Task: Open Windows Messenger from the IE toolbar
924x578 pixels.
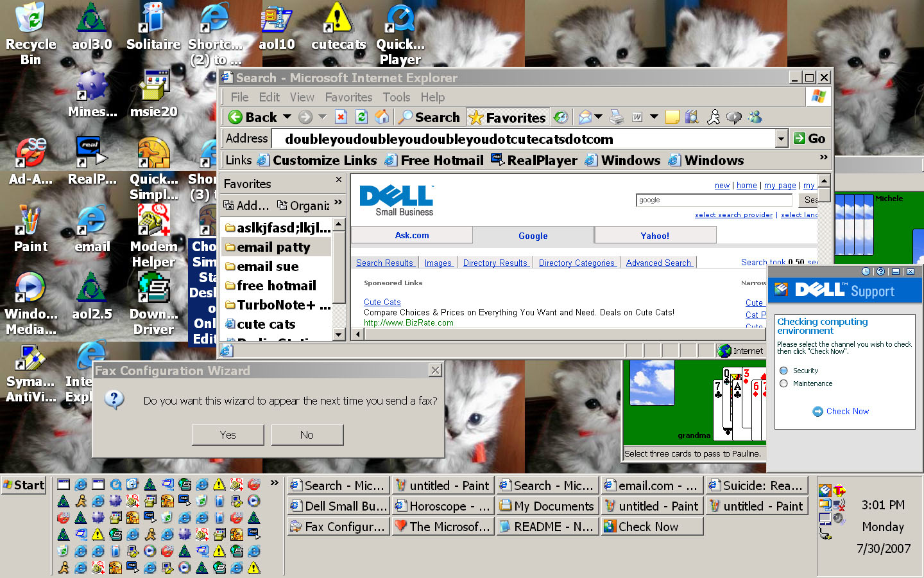Action: (755, 117)
